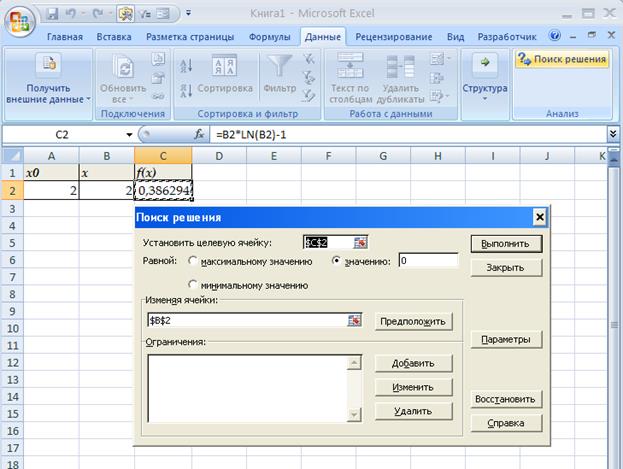Select column A header
This screenshot has height=469, width=623.
point(51,156)
